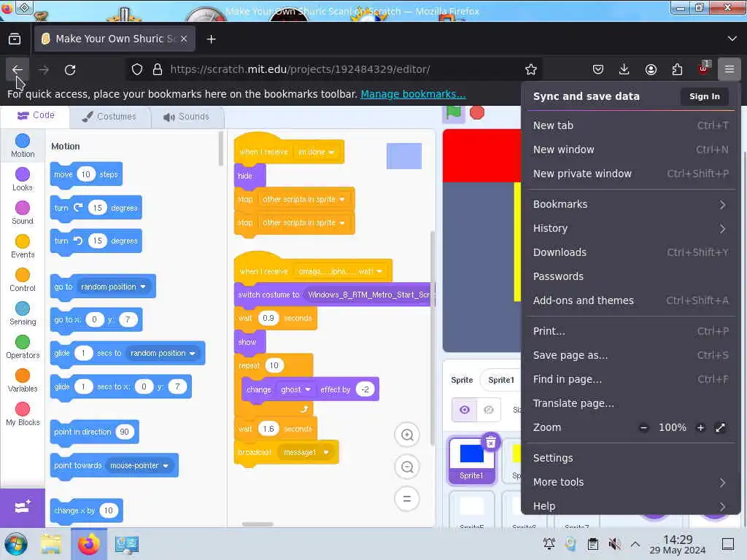The width and height of the screenshot is (747, 560).
Task: Choose Find in page... entry
Action: 631,379
